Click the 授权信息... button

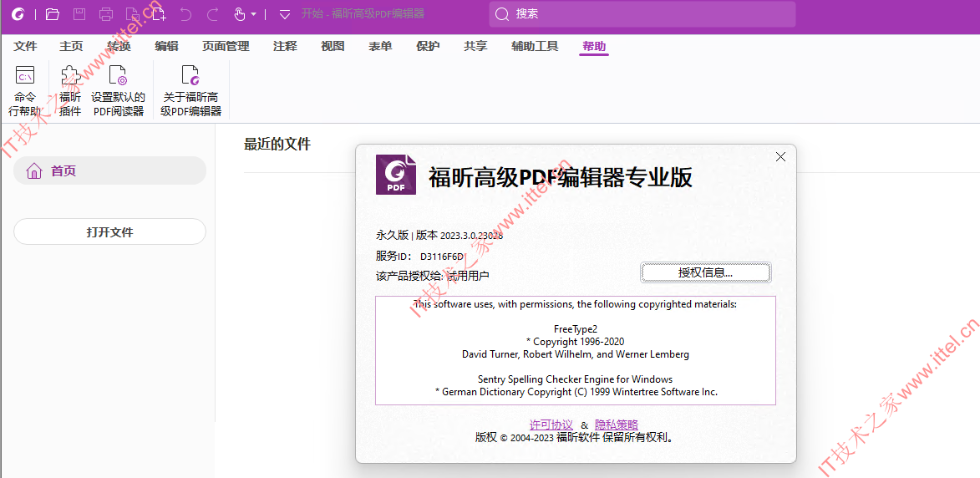click(x=706, y=272)
